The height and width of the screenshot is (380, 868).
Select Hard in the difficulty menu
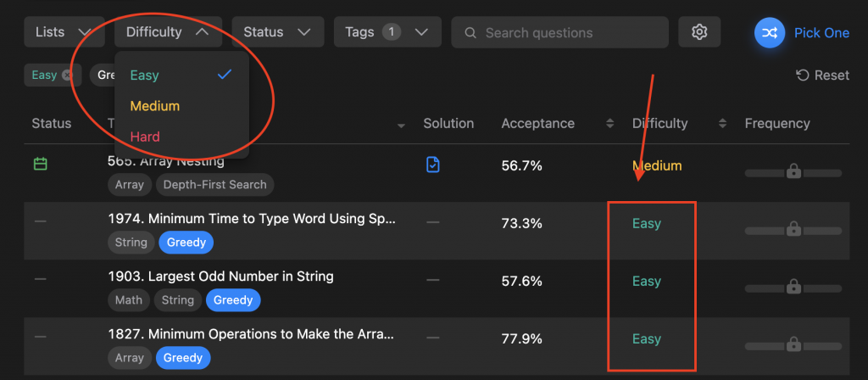145,137
